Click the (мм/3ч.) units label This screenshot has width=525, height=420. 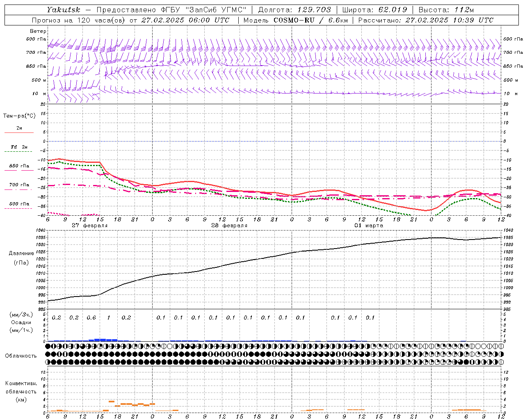click(x=21, y=315)
